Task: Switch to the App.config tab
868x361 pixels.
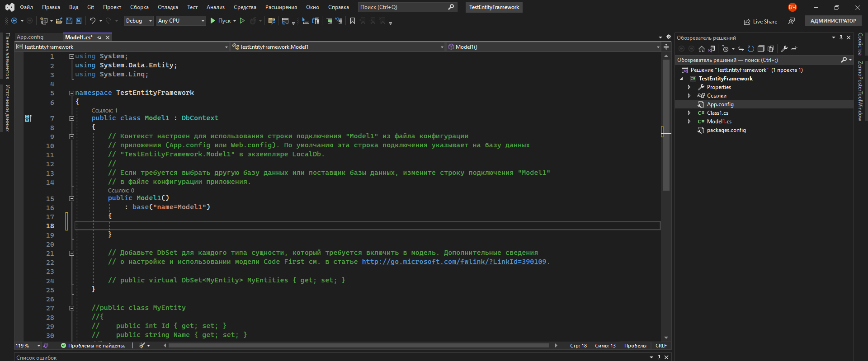Action: click(30, 38)
